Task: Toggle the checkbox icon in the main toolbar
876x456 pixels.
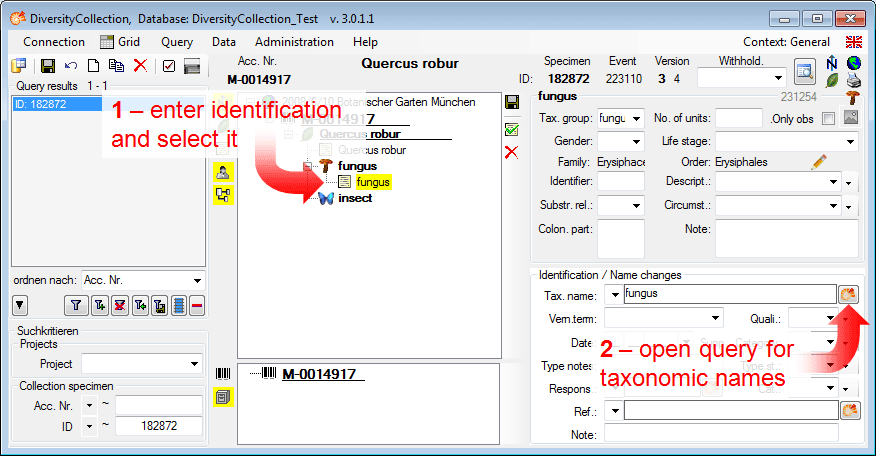Action: pos(168,66)
